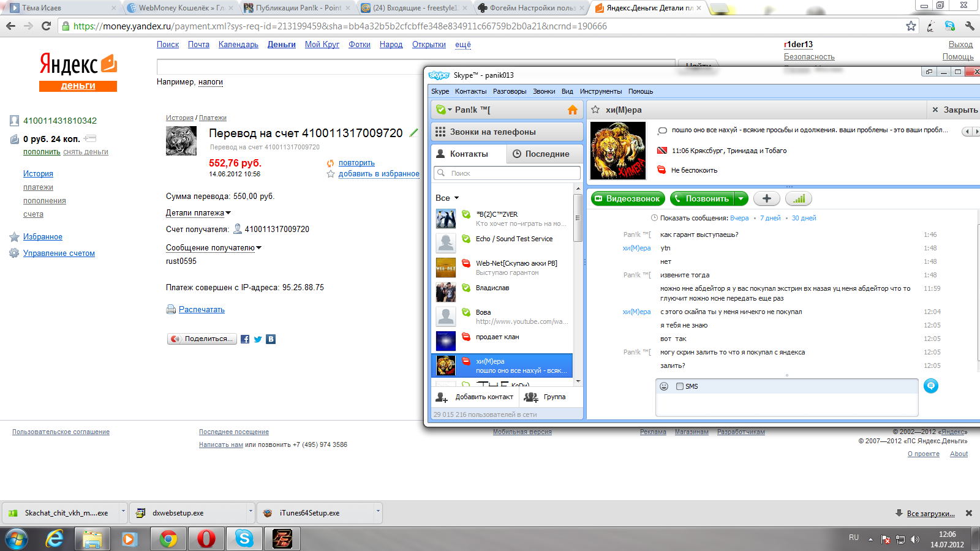Click Звонки на телефоны button
This screenshot has width=980, height=551.
tap(507, 132)
